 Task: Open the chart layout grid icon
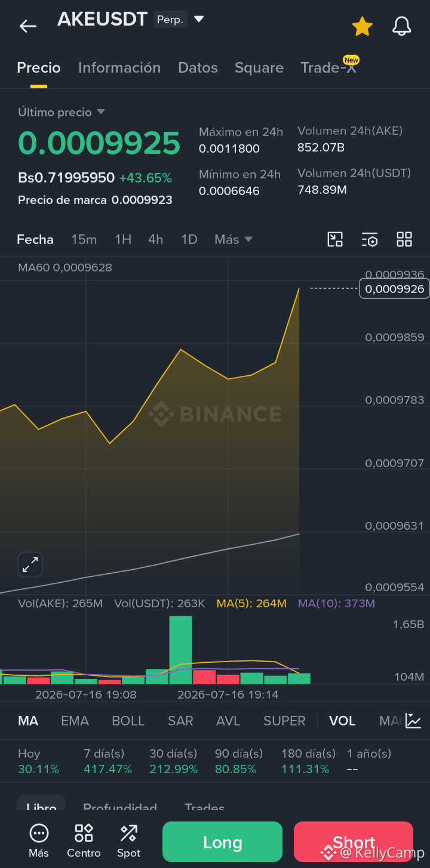[404, 239]
